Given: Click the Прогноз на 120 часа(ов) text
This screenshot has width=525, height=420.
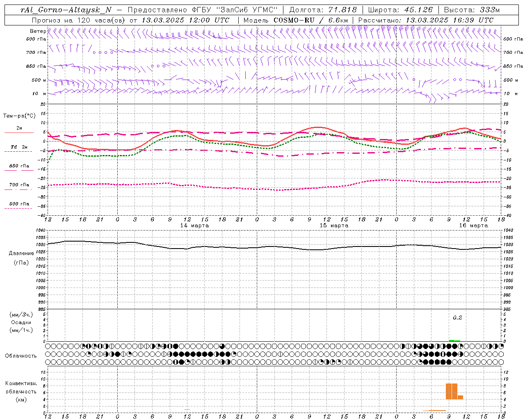Looking at the screenshot, I should [x=78, y=20].
